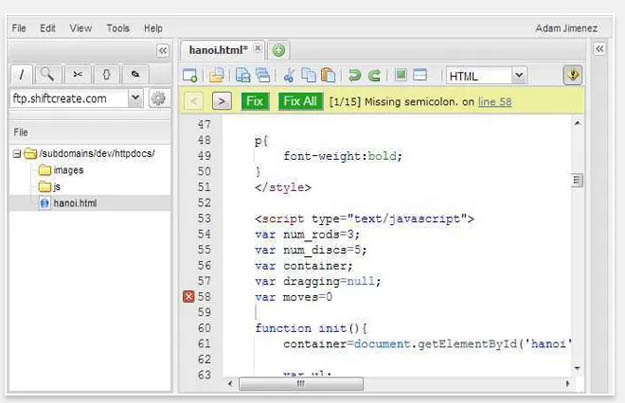Click the vertical scrollbar thumb in editor
The image size is (625, 403).
pyautogui.click(x=577, y=180)
